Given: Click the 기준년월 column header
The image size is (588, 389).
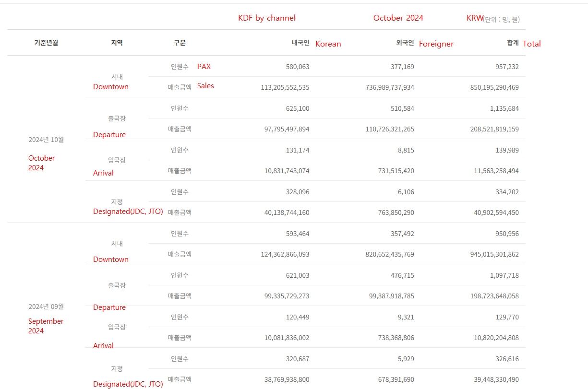Looking at the screenshot, I should [x=46, y=43].
